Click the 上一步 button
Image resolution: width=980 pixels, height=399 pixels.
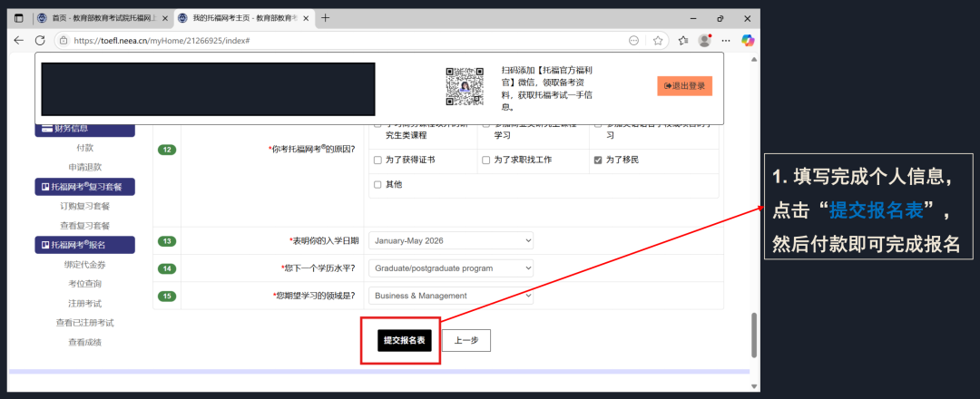point(466,340)
